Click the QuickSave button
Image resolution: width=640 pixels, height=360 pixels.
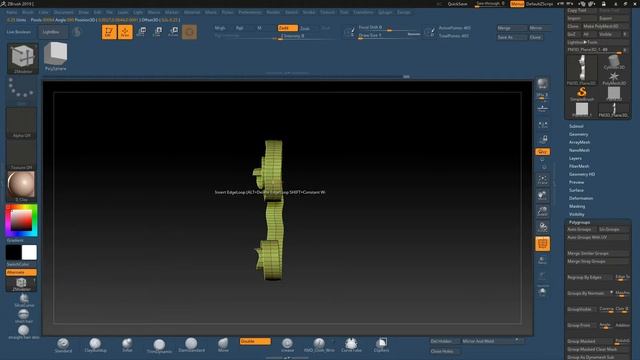pos(458,4)
